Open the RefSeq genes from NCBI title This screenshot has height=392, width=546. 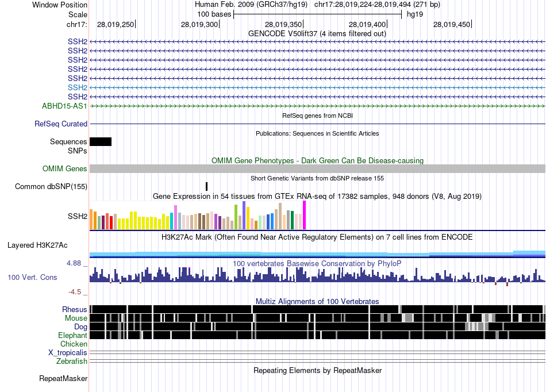(317, 116)
